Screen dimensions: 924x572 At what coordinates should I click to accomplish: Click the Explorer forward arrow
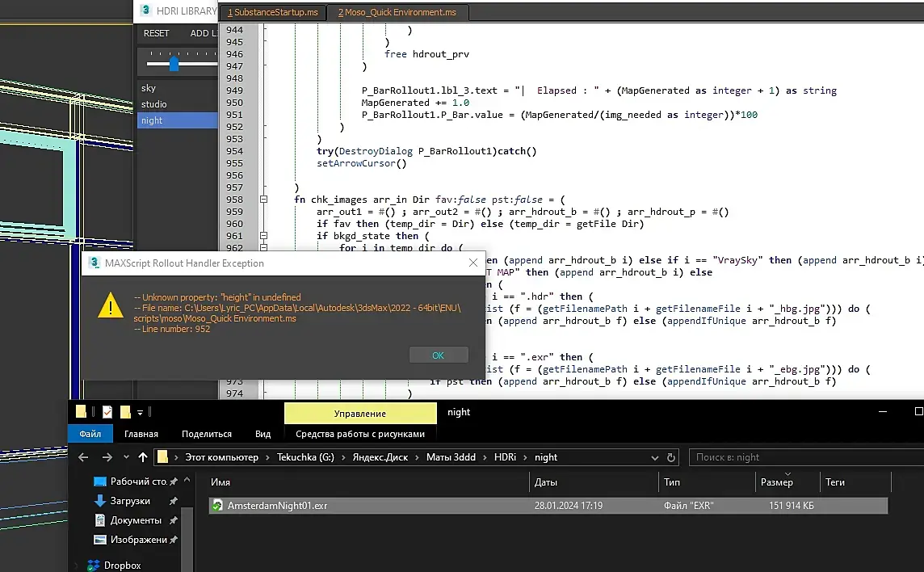(106, 457)
